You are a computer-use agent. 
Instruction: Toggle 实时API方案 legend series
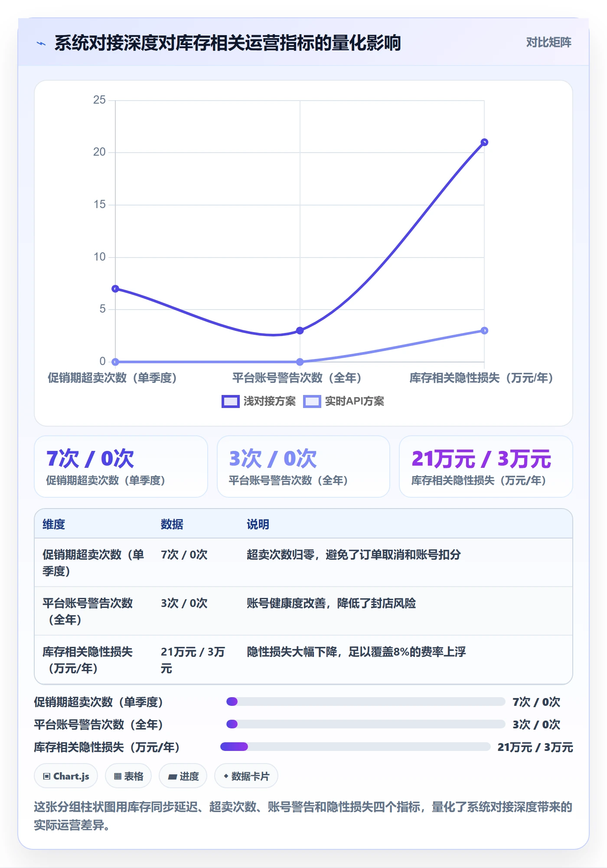pyautogui.click(x=344, y=401)
